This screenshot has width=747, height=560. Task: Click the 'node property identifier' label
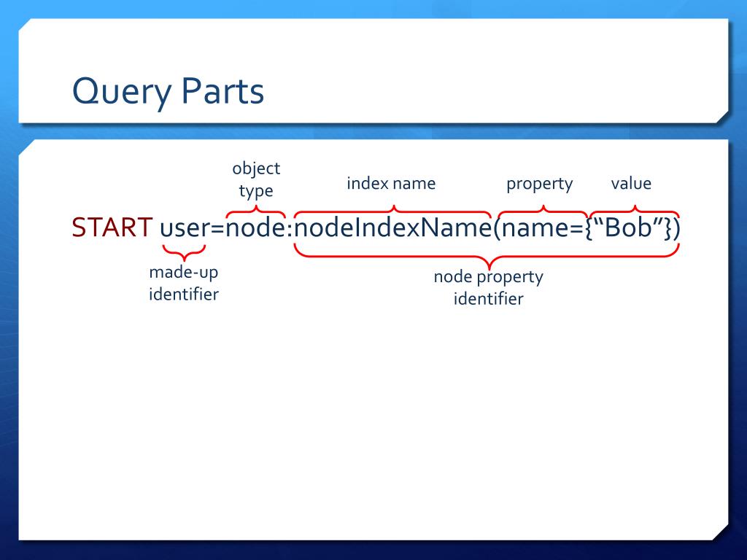(x=488, y=287)
